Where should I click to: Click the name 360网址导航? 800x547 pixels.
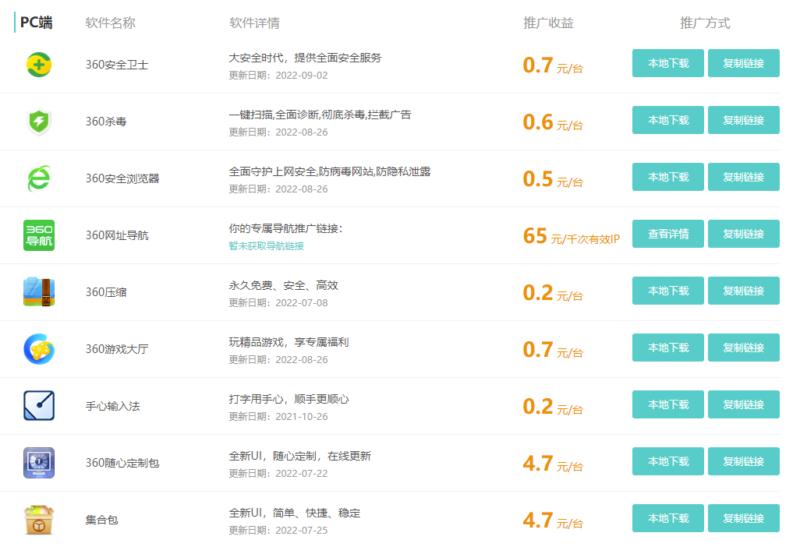tap(117, 235)
